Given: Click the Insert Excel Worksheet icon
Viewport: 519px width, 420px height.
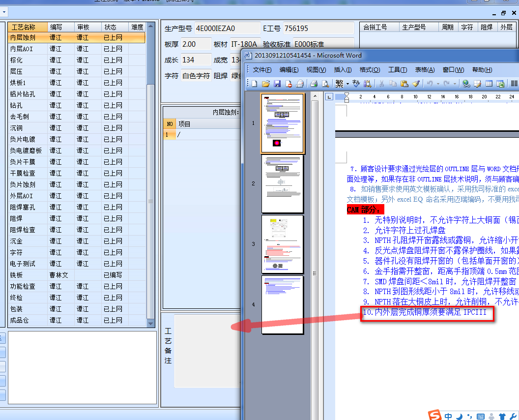Looking at the screenshot, I should pyautogui.click(x=500, y=84).
